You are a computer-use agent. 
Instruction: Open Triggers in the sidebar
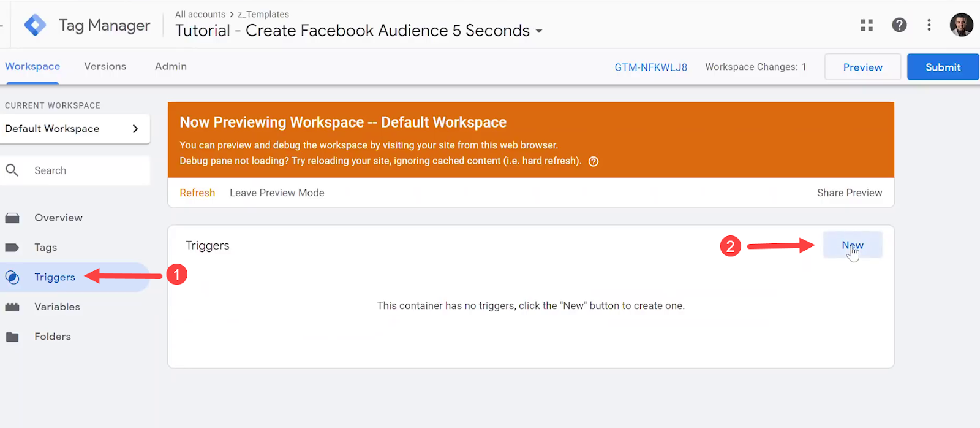tap(55, 277)
